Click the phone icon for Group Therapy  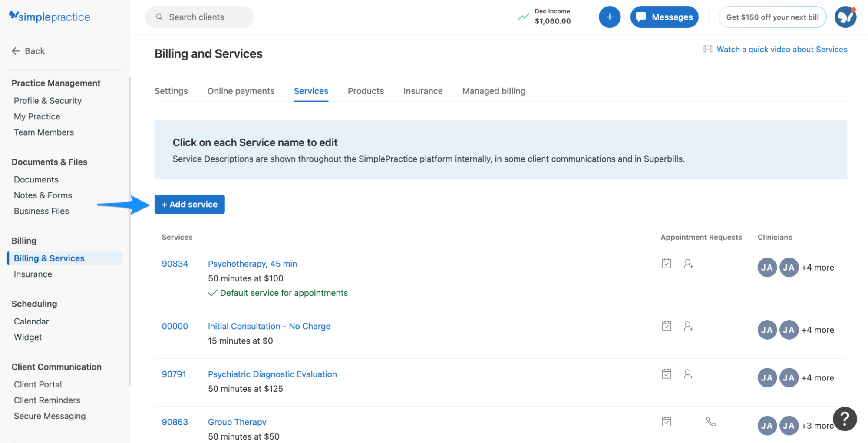[x=711, y=421]
